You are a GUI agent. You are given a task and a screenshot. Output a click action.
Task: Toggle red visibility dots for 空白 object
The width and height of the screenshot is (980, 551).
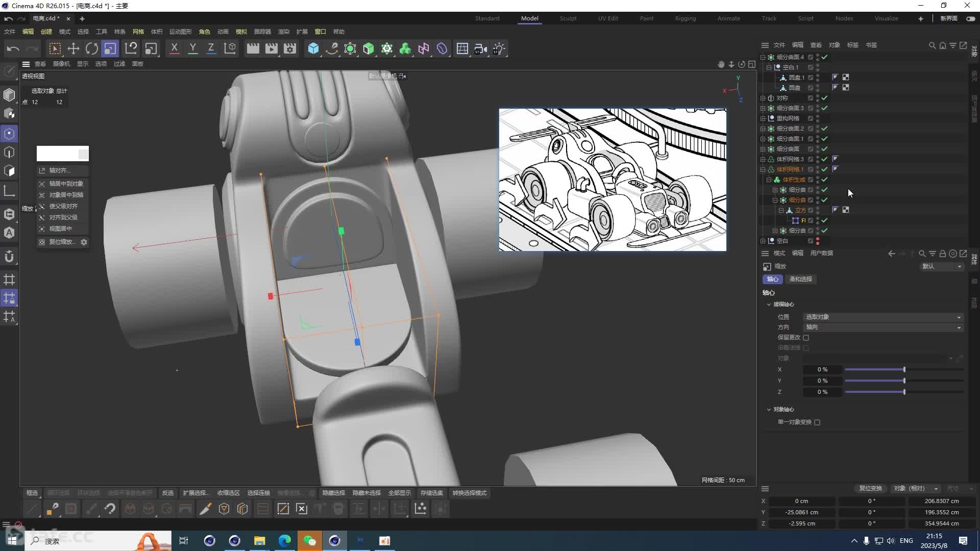[817, 241]
